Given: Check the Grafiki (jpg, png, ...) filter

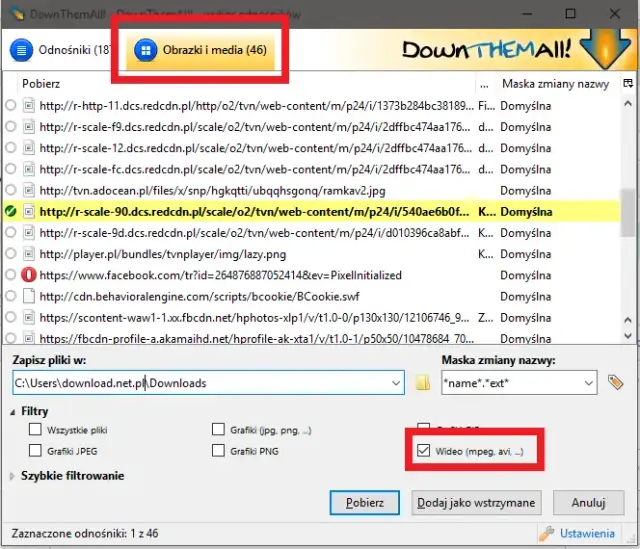Looking at the screenshot, I should 218,429.
